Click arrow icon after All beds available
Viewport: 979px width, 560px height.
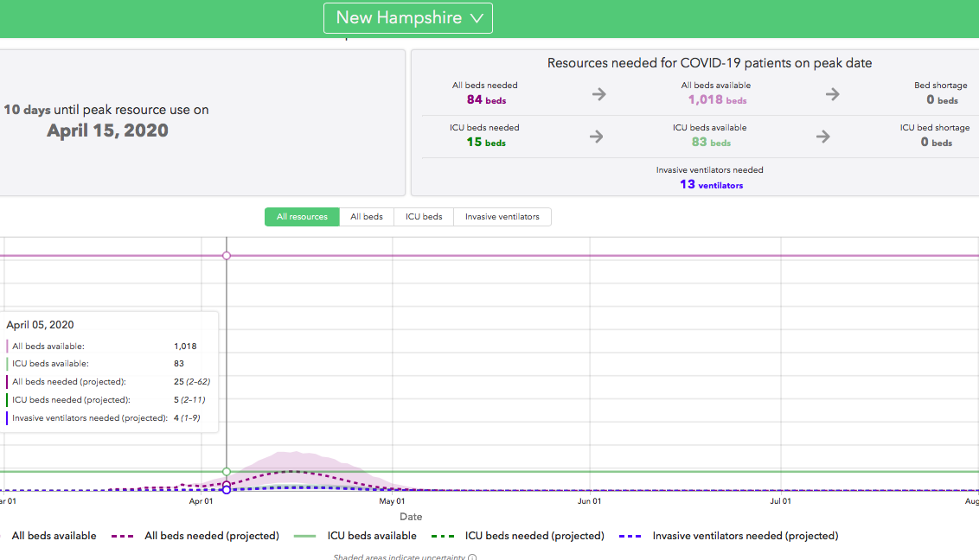pos(832,94)
